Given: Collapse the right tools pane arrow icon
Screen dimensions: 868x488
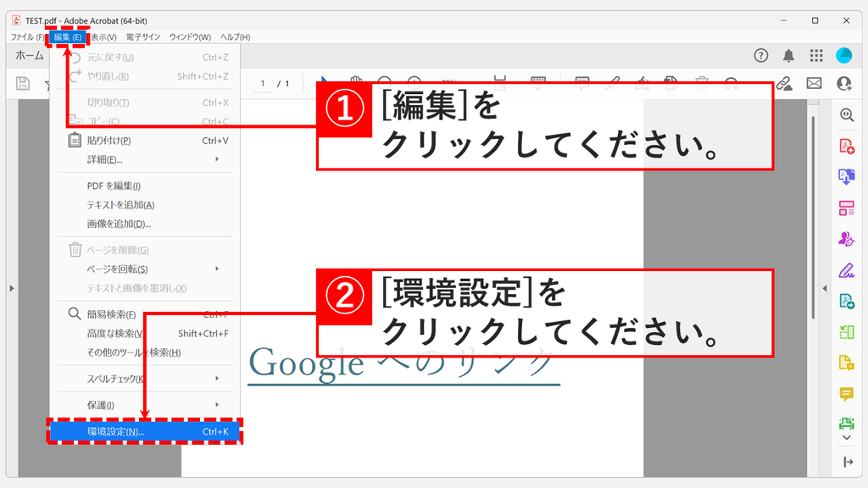Looking at the screenshot, I should click(848, 462).
